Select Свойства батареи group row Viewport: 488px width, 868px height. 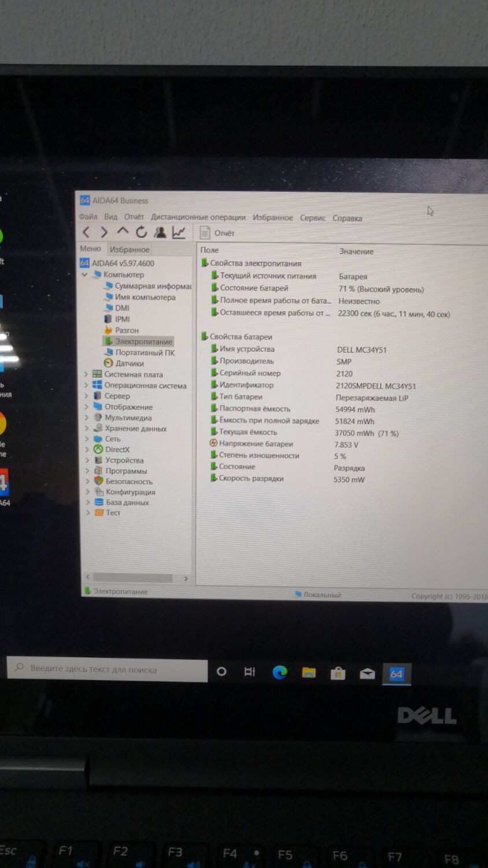click(236, 336)
